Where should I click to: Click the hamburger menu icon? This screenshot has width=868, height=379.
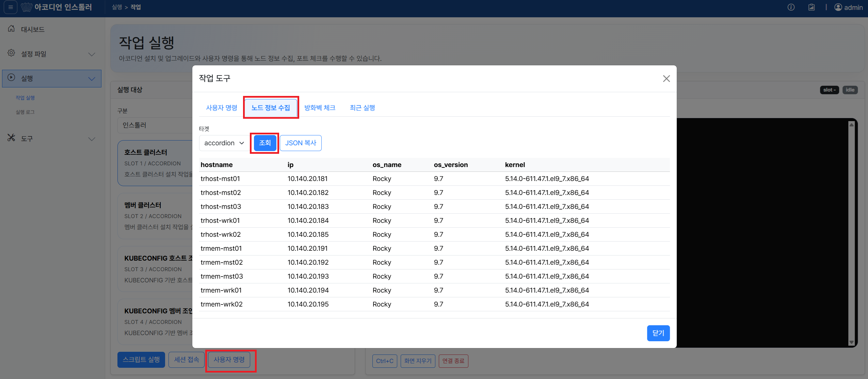pos(11,7)
